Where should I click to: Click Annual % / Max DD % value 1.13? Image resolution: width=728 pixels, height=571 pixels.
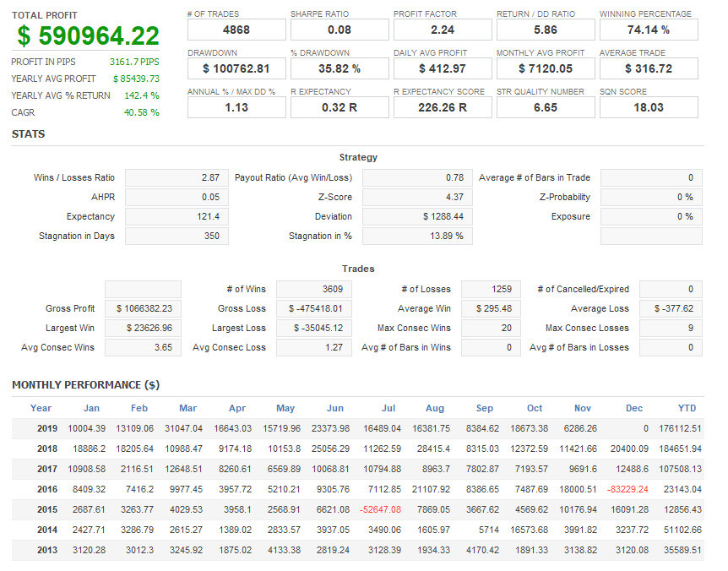(x=236, y=108)
